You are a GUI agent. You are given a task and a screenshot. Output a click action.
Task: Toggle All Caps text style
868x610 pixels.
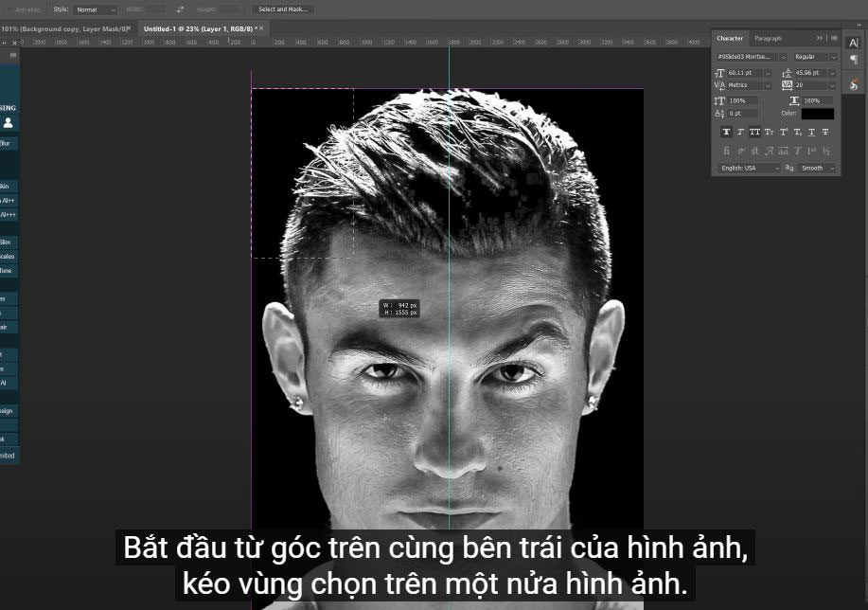click(754, 132)
